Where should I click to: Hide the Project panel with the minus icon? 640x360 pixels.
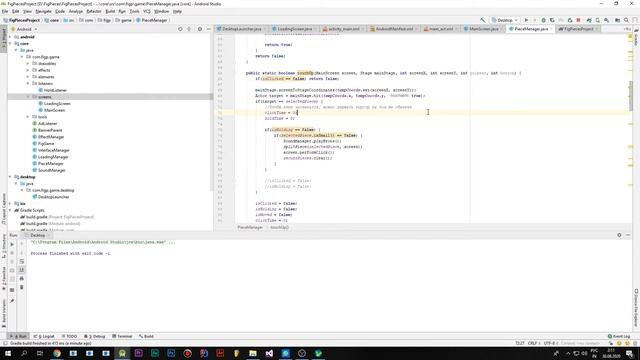(x=209, y=29)
